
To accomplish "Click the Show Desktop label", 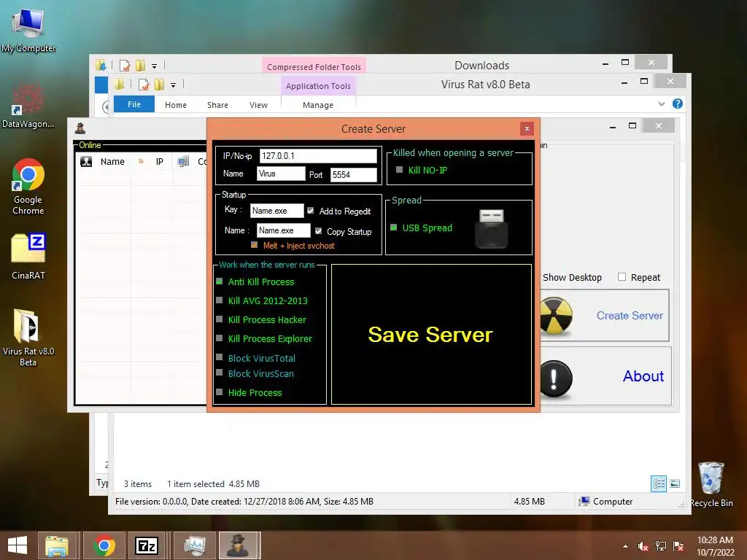I will coord(572,277).
